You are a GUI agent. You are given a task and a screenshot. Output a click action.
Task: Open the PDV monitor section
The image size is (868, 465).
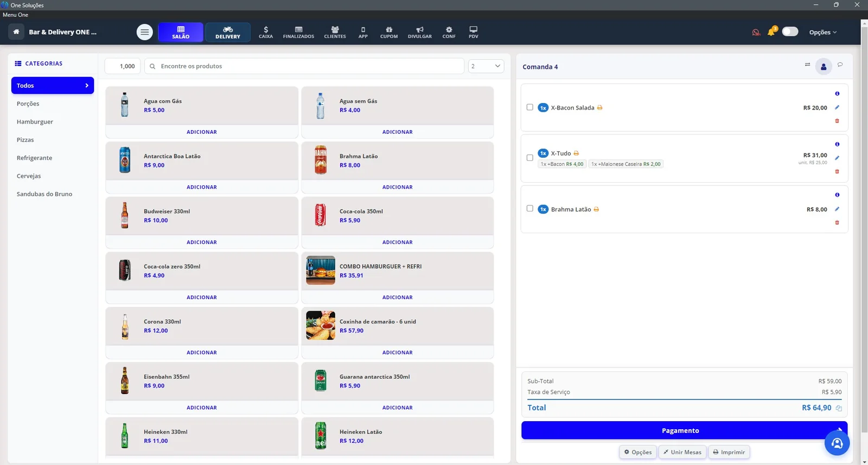(474, 33)
